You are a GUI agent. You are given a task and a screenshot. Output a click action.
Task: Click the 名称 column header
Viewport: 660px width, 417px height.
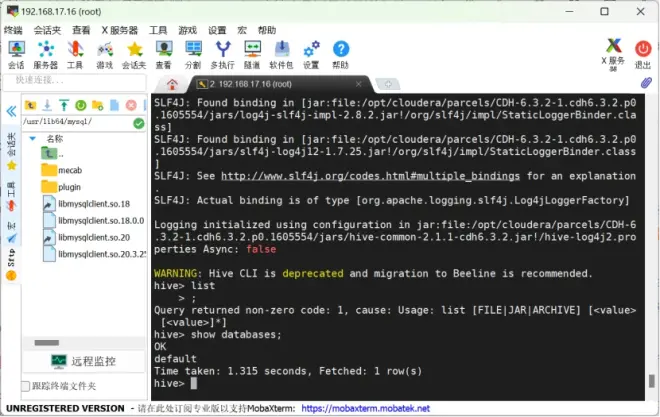55,138
